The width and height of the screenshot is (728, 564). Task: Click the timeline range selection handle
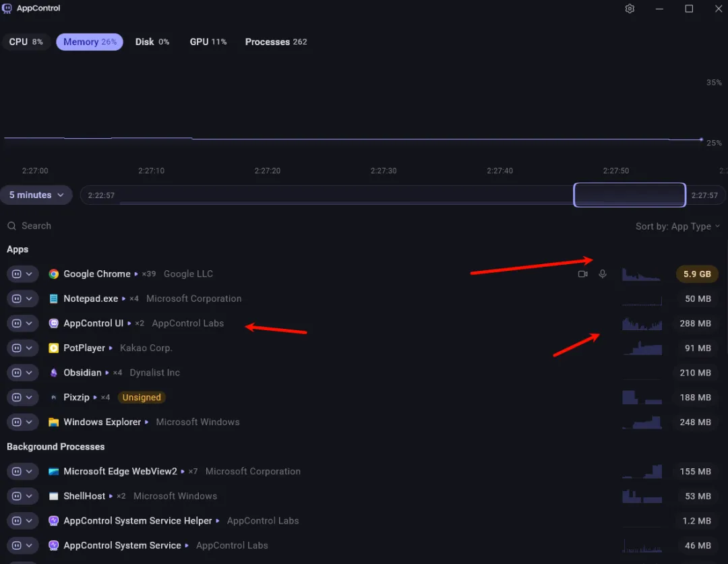point(630,195)
